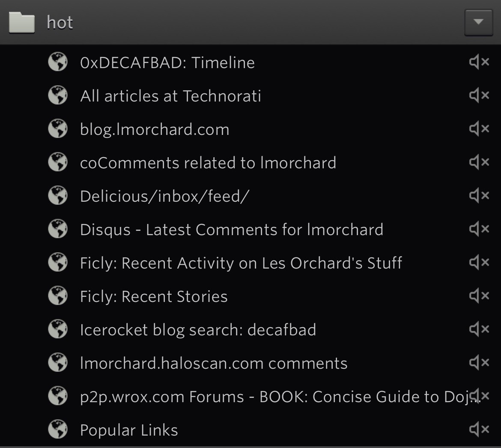This screenshot has width=501, height=448.
Task: Click globe icon beside Delicious/inbox/feed/
Action: 57,196
